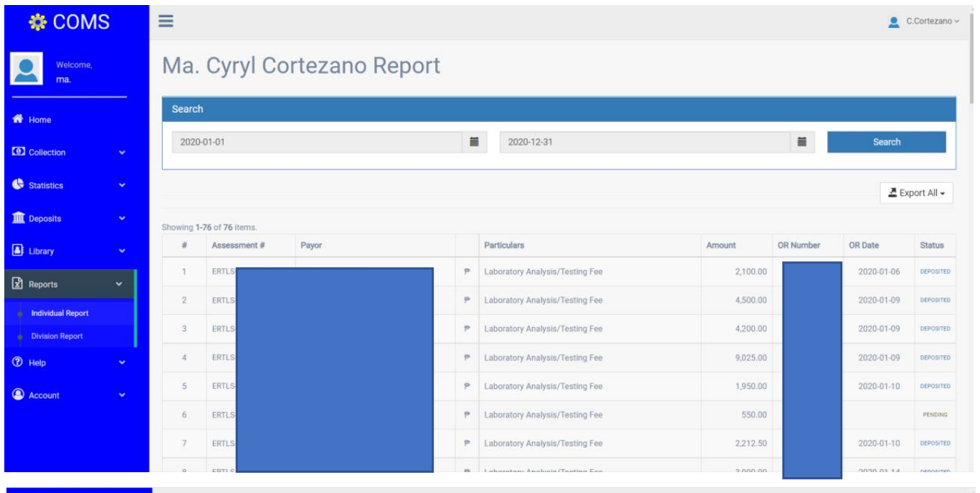Click the Library chevron arrow

[122, 251]
